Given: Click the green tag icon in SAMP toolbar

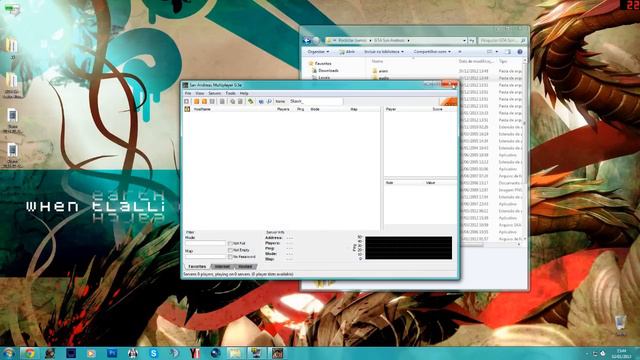Looking at the screenshot, I should click(x=251, y=101).
